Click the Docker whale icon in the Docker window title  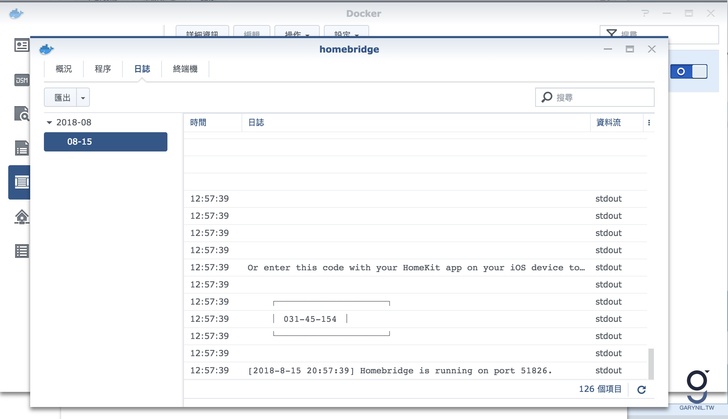pos(16,13)
